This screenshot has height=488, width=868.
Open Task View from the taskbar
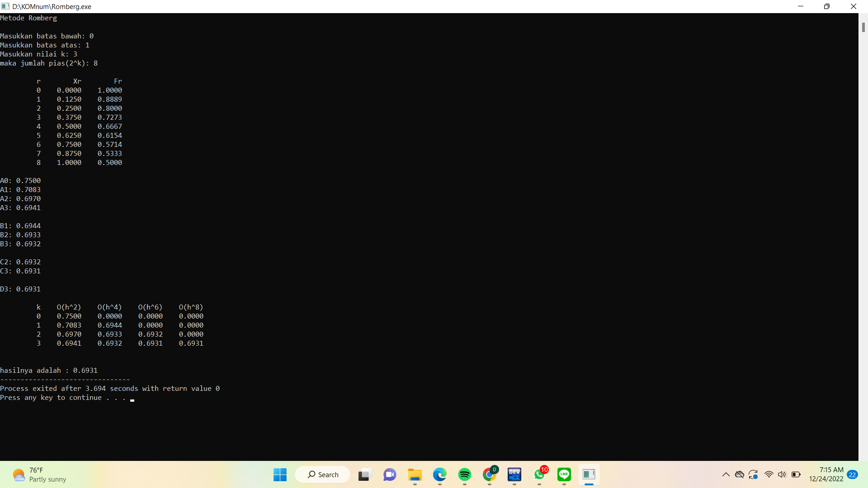pos(364,475)
